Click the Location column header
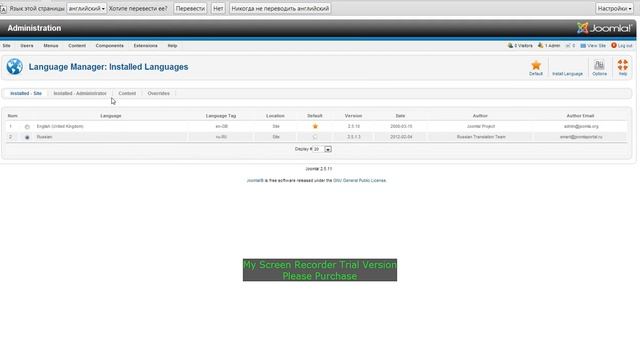 point(276,116)
